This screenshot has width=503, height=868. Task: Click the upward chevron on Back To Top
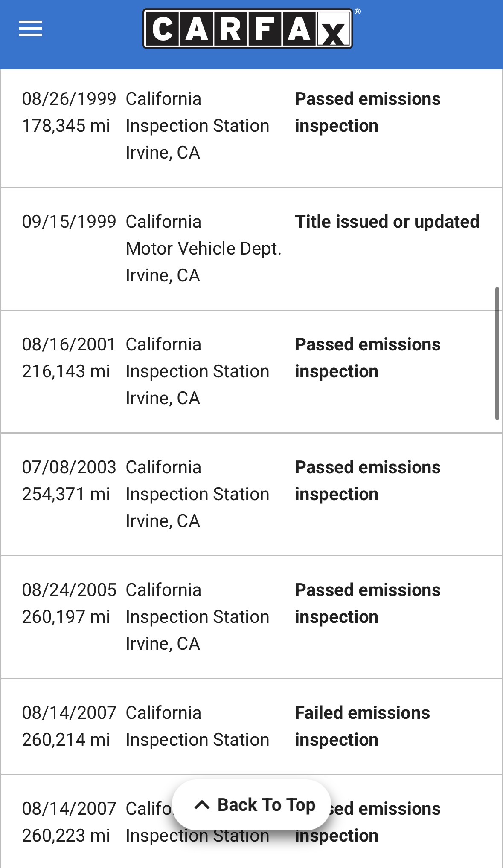[202, 805]
